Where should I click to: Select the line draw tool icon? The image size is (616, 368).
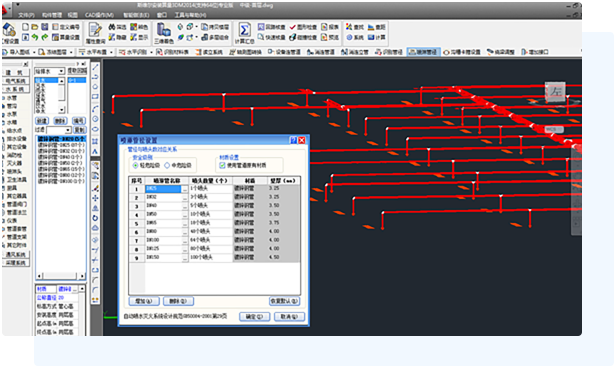point(95,67)
